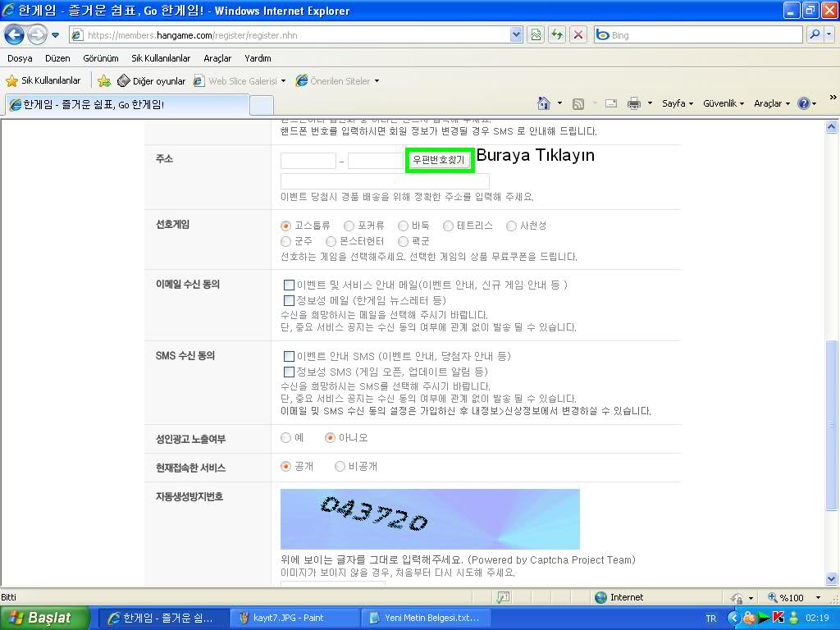Image resolution: width=840 pixels, height=630 pixels.
Task: Click the Read Mail envelope icon
Action: pyautogui.click(x=610, y=103)
